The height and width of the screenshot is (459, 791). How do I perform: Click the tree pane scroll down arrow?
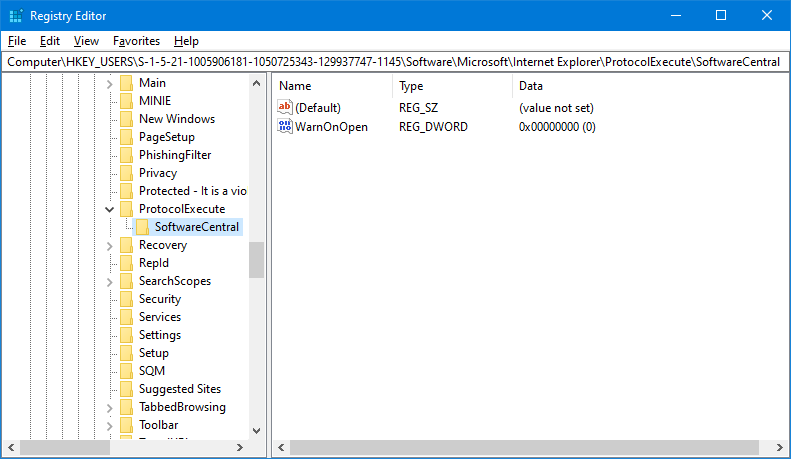click(257, 430)
